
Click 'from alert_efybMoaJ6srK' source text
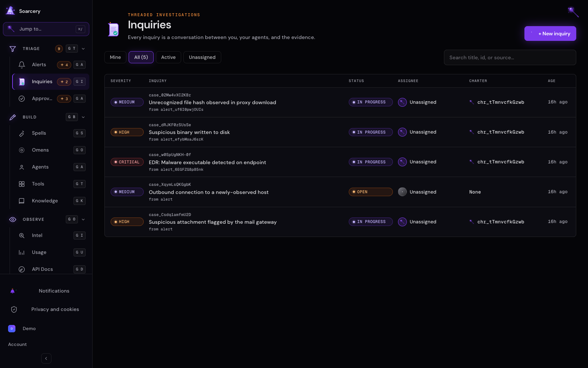click(176, 139)
